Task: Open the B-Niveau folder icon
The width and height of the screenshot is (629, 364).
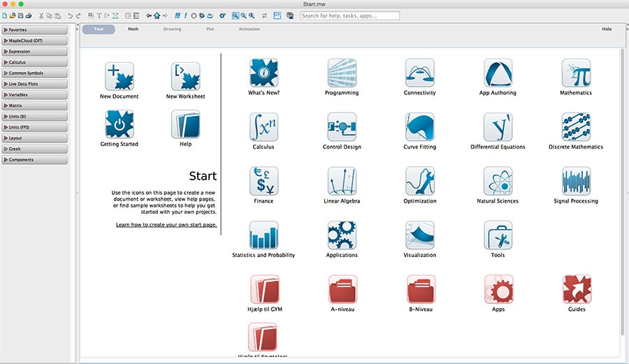Action: point(421,289)
